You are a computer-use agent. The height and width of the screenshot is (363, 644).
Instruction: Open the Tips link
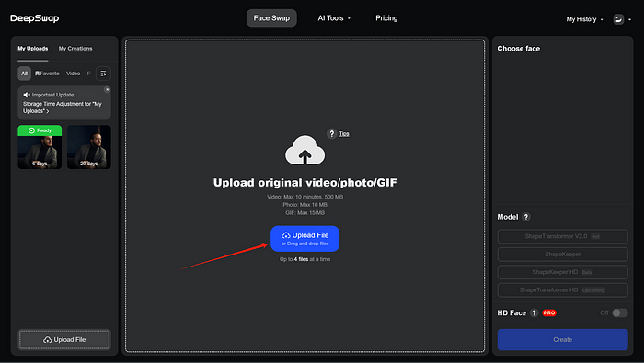pos(344,134)
